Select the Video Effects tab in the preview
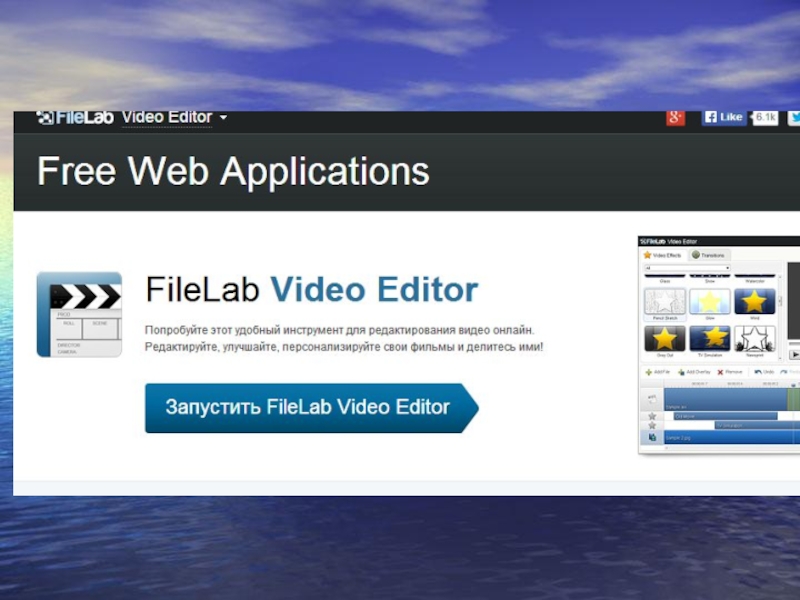The height and width of the screenshot is (600, 800). pyautogui.click(x=662, y=255)
